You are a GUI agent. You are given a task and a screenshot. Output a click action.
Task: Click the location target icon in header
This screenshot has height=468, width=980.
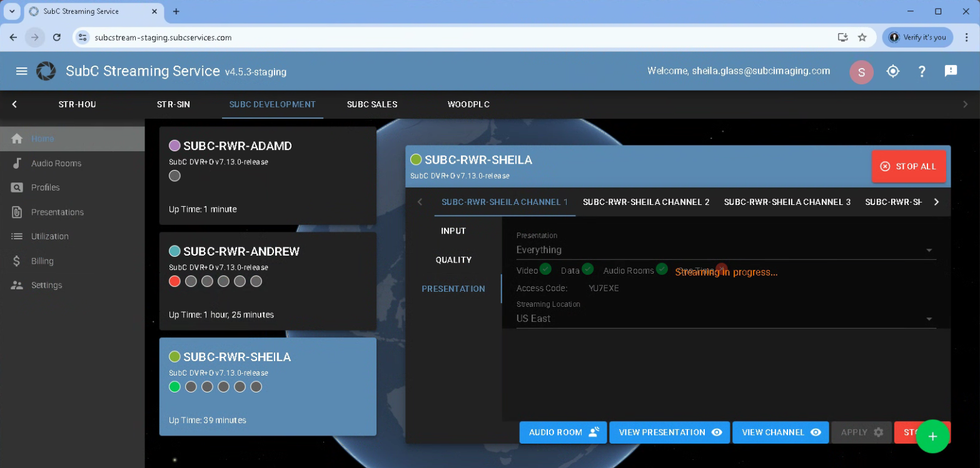892,71
